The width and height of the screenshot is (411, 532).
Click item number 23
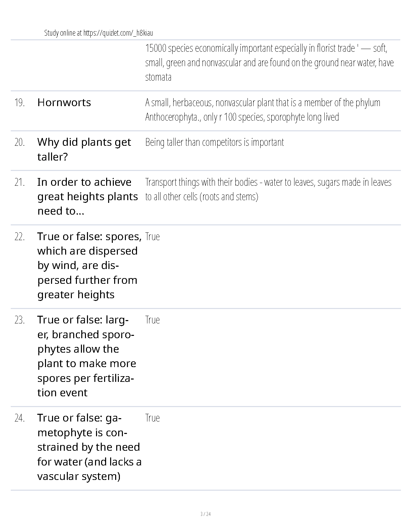click(x=20, y=320)
